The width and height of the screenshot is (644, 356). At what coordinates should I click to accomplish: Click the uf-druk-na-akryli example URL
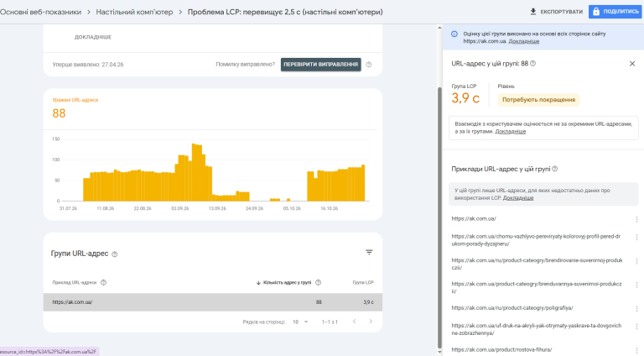tap(537, 329)
